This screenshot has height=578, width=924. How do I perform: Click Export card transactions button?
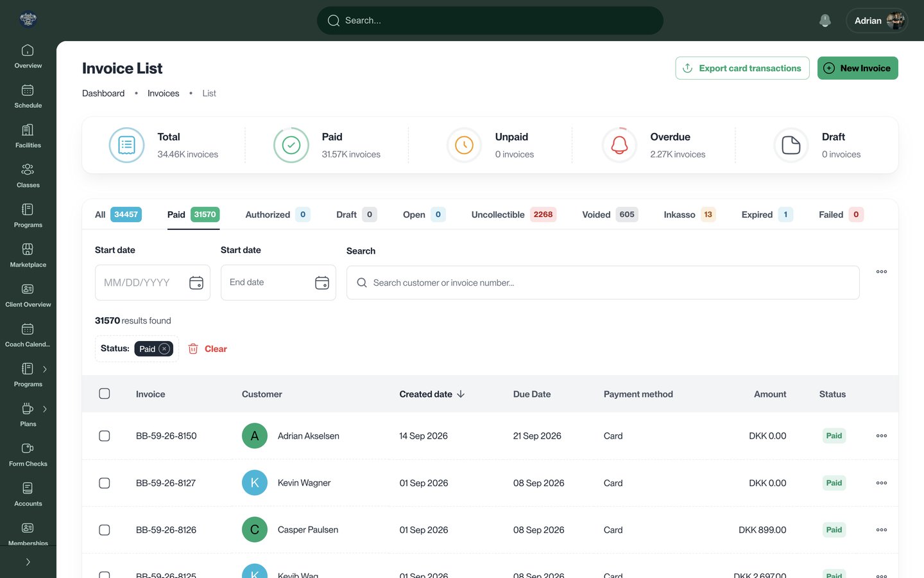[742, 68]
